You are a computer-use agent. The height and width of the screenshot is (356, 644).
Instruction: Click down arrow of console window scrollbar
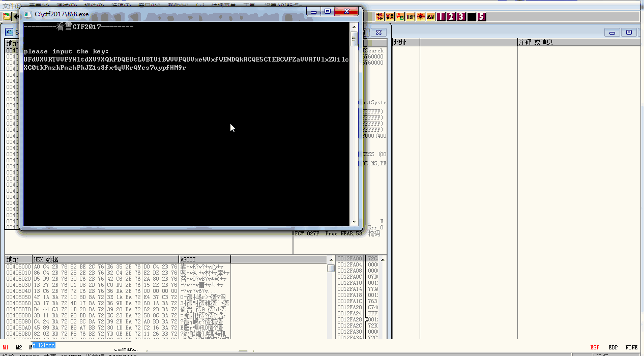pyautogui.click(x=354, y=222)
